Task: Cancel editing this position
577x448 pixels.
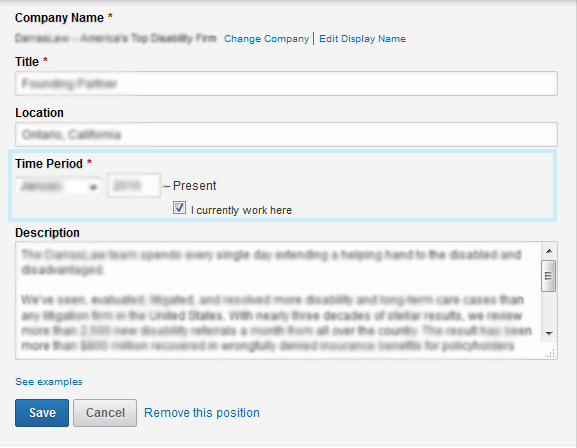Action: pyautogui.click(x=105, y=413)
